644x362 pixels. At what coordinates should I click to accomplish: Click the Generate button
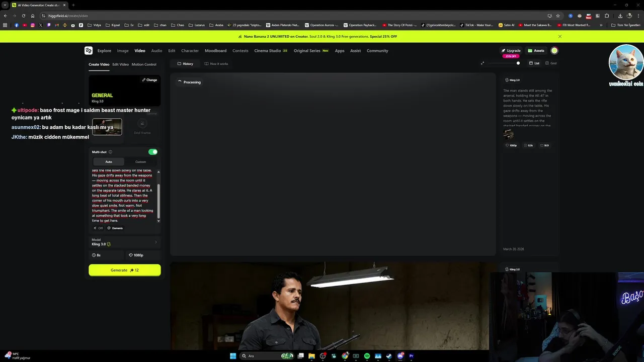click(125, 270)
